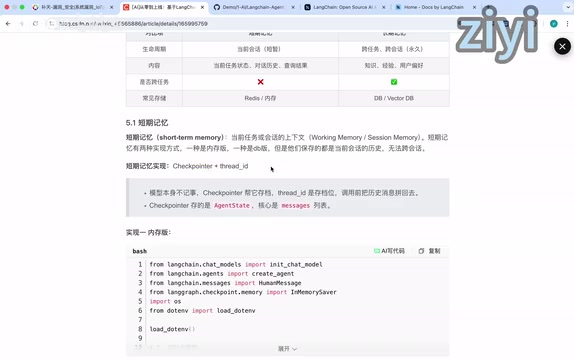Select the 知识、经验、用户偏好 cell
Screen dimensions: 574x360
click(394, 66)
